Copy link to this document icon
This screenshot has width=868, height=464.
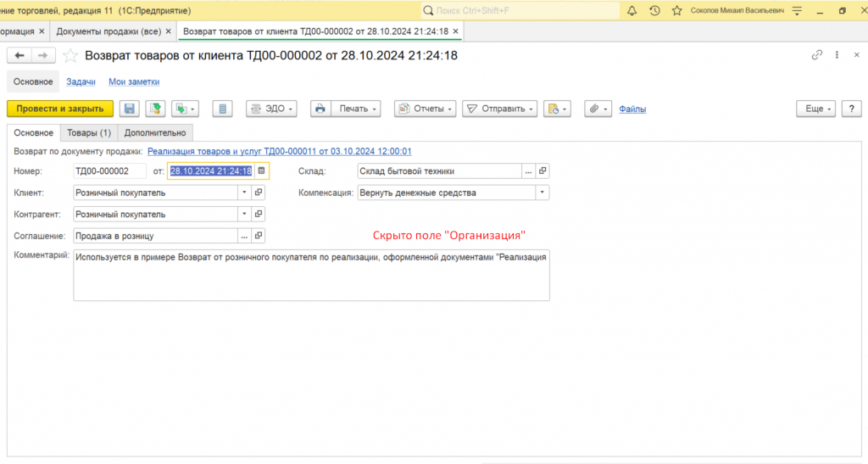pyautogui.click(x=816, y=55)
